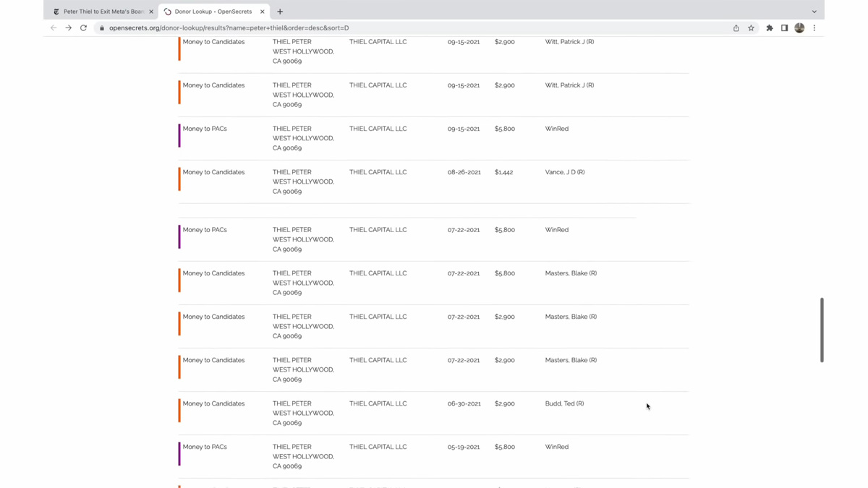This screenshot has width=868, height=488.
Task: Click THIEL PETER contributor in Vance row
Action: (292, 172)
